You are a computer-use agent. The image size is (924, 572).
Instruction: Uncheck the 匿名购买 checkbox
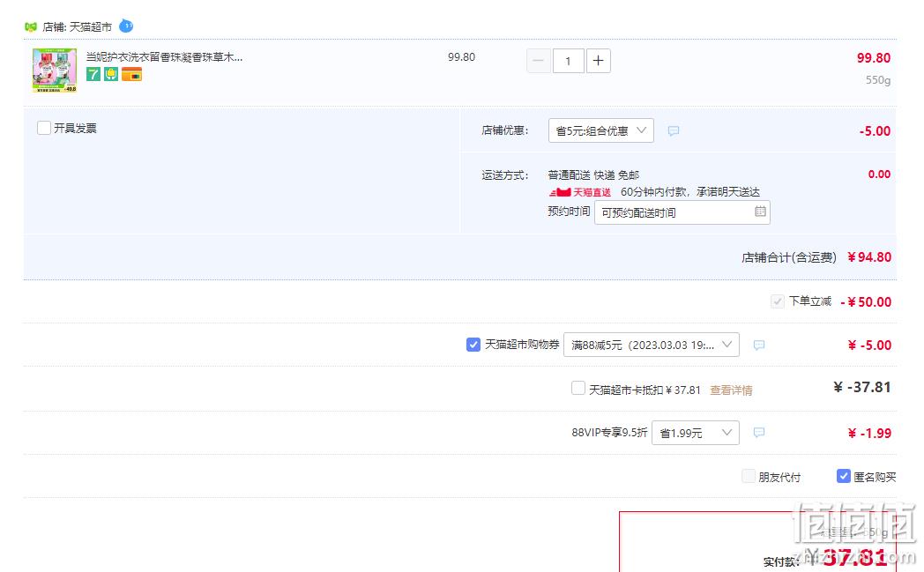(843, 476)
